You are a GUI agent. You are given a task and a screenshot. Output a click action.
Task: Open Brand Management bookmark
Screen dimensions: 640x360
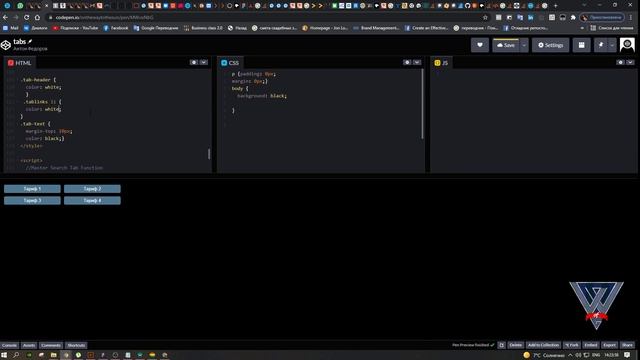376,28
